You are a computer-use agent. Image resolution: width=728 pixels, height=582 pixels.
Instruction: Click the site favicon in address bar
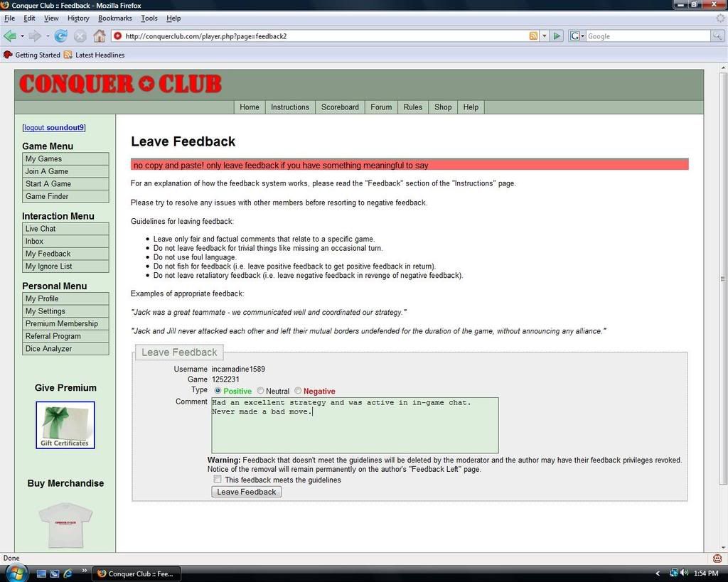click(118, 36)
